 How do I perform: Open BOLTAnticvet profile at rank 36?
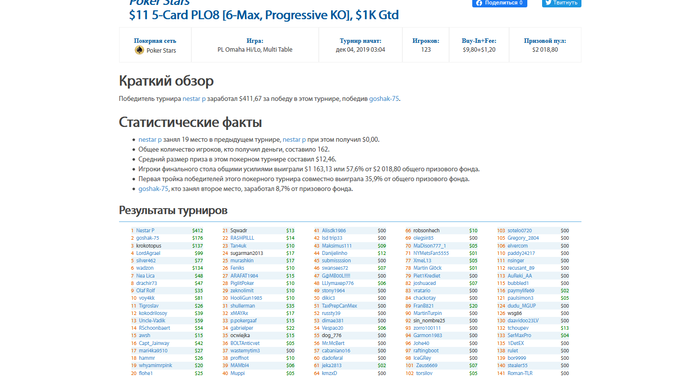[245, 343]
